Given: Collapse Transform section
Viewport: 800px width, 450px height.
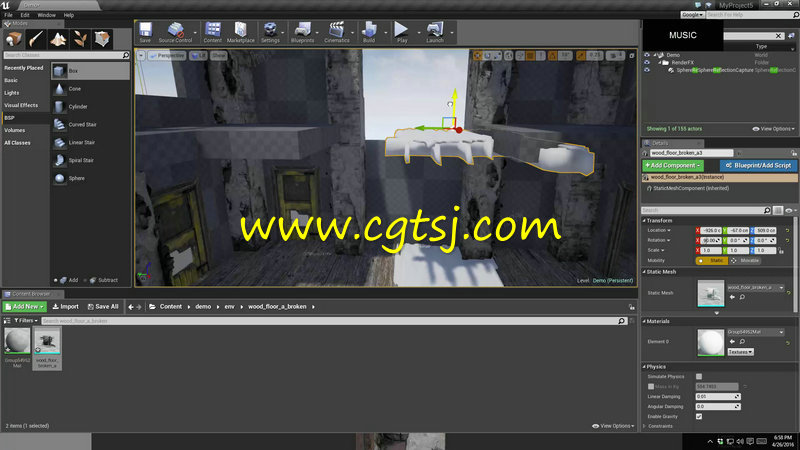Looking at the screenshot, I should (644, 221).
